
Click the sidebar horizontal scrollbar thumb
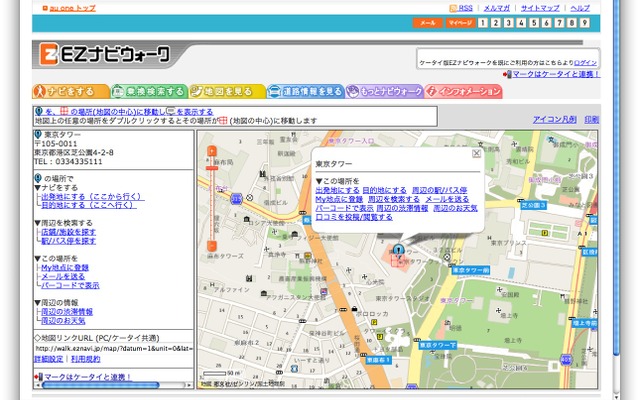100,385
